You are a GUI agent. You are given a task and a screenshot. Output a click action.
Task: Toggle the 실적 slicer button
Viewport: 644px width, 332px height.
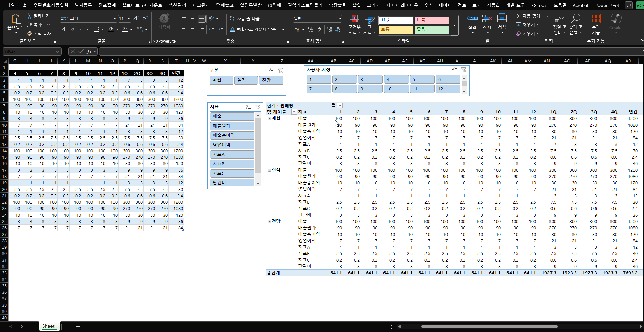[246, 80]
